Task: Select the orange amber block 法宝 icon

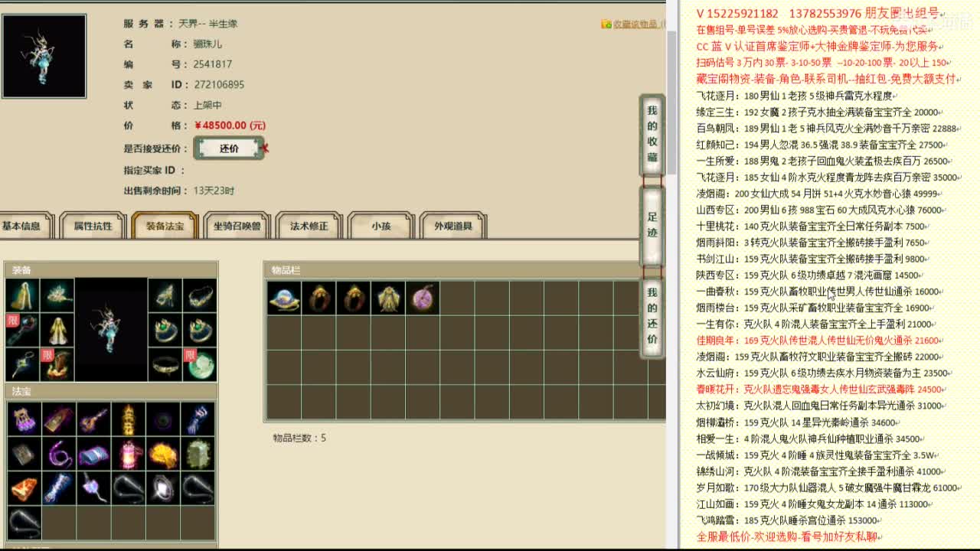Action: [24, 488]
